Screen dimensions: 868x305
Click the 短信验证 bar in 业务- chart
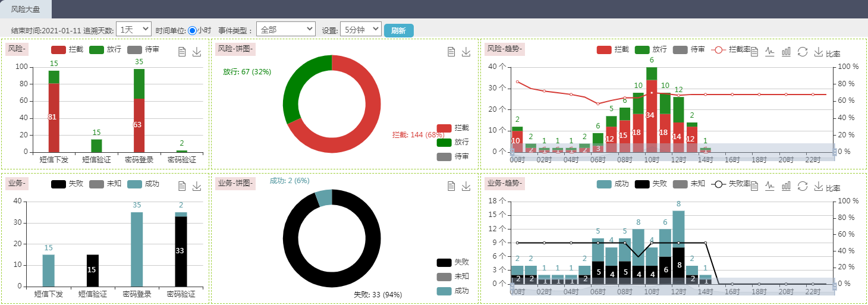coord(92,271)
